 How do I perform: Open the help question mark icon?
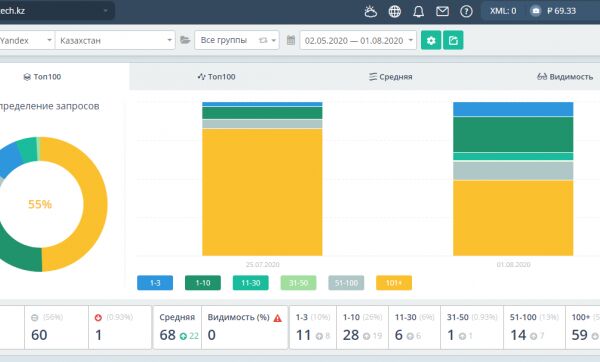(466, 11)
